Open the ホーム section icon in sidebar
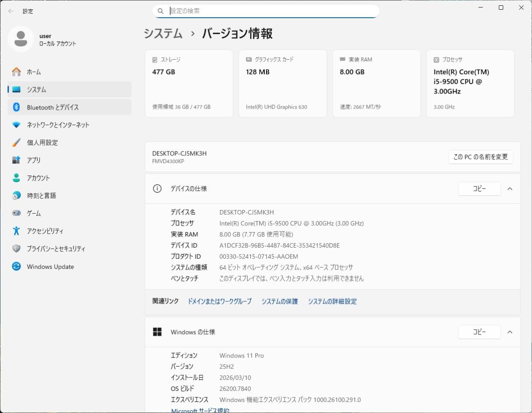 [x=16, y=71]
